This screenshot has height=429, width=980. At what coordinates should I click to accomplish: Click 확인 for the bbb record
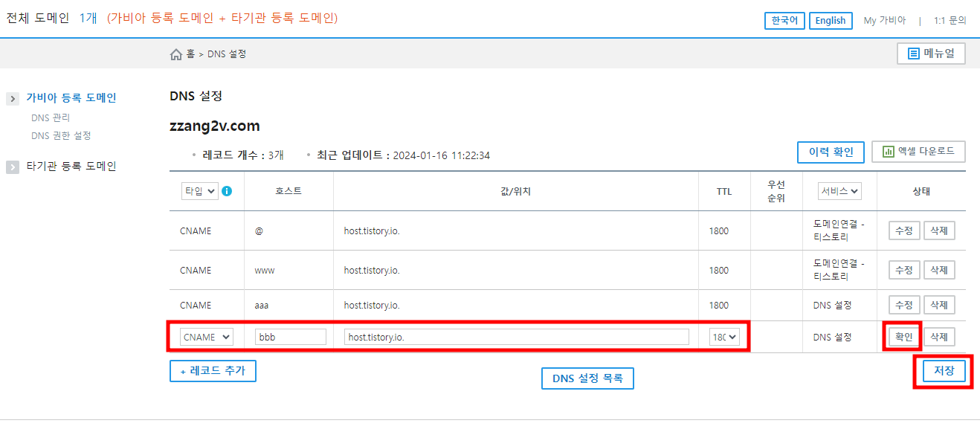pos(904,337)
